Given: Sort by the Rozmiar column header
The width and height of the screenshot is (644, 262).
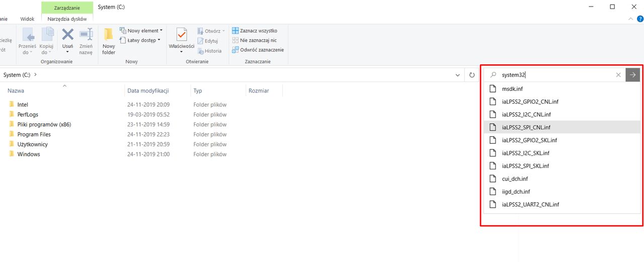Looking at the screenshot, I should 259,91.
